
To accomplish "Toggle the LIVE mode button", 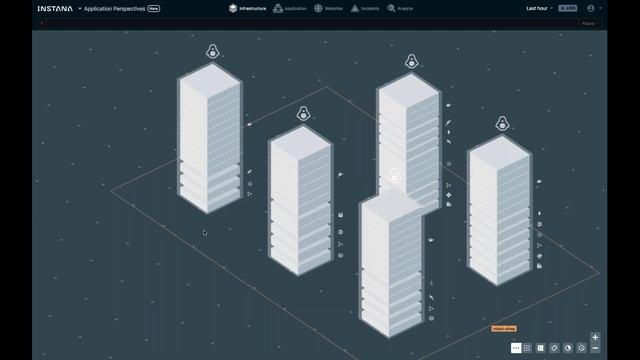I will tap(568, 8).
